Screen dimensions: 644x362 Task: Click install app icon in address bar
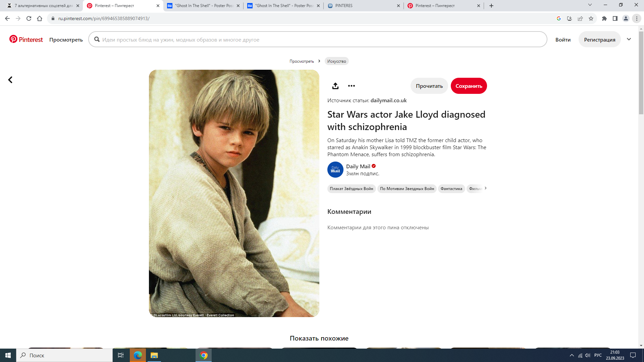570,18
